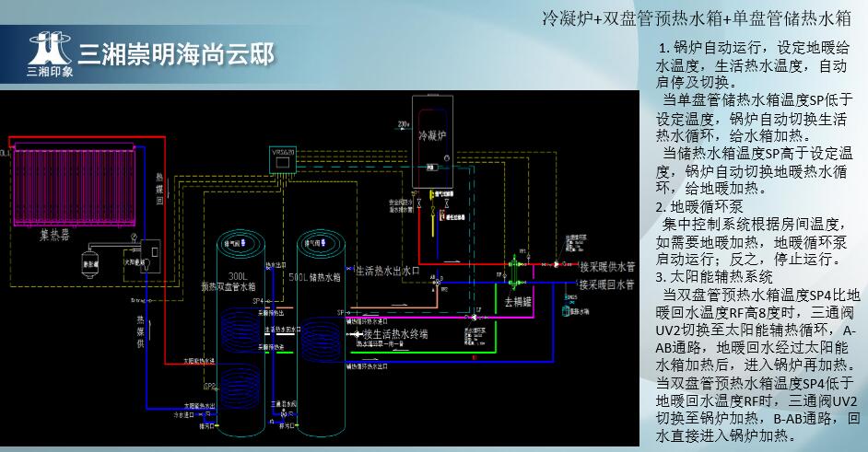Select the 接采暖回水管 label
The width and height of the screenshot is (868, 452).
[607, 284]
